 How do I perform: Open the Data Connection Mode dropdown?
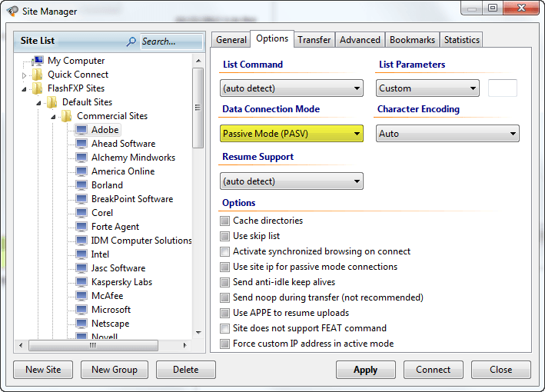click(x=291, y=134)
